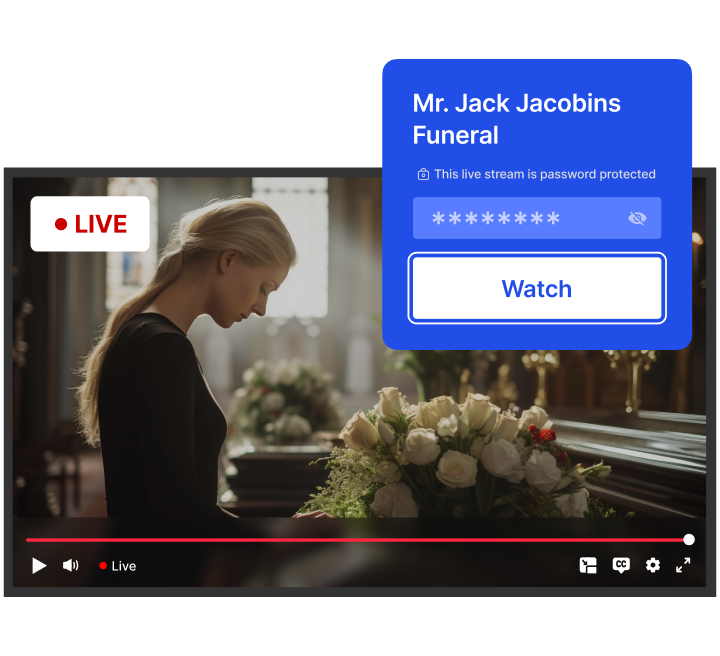Click the LIVE badge on the video
The image size is (720, 656).
click(x=90, y=224)
